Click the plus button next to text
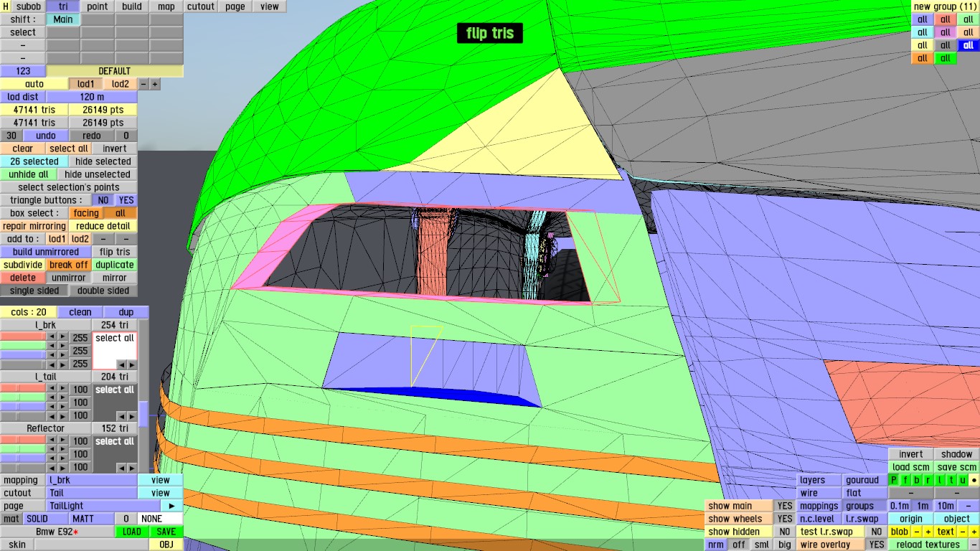Image resolution: width=980 pixels, height=551 pixels. pos(974,532)
